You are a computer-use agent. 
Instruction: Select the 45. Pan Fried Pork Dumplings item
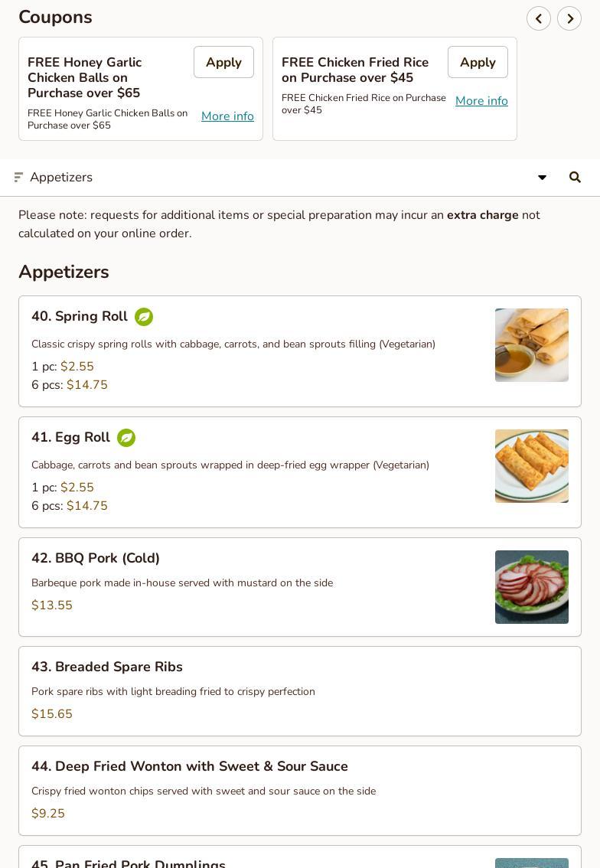pos(300,857)
